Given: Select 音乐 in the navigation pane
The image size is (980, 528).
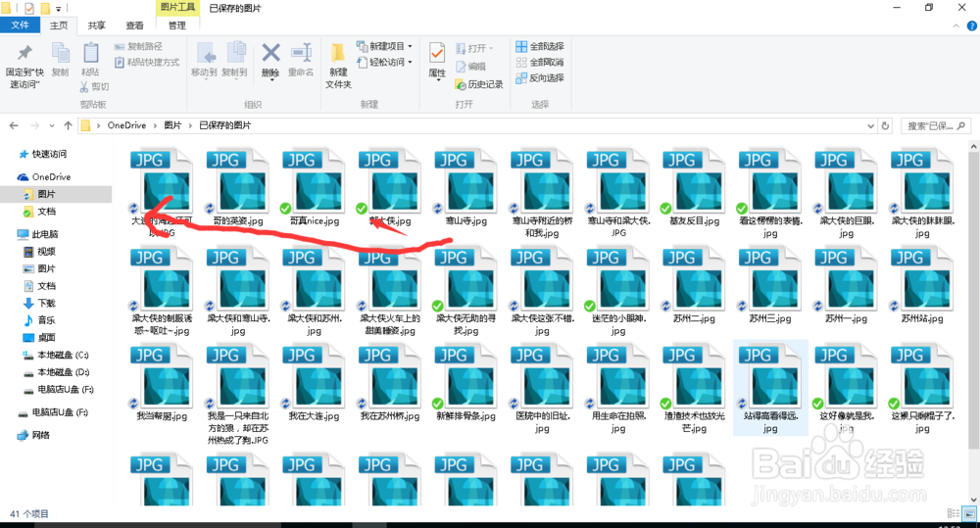Looking at the screenshot, I should pos(46,320).
